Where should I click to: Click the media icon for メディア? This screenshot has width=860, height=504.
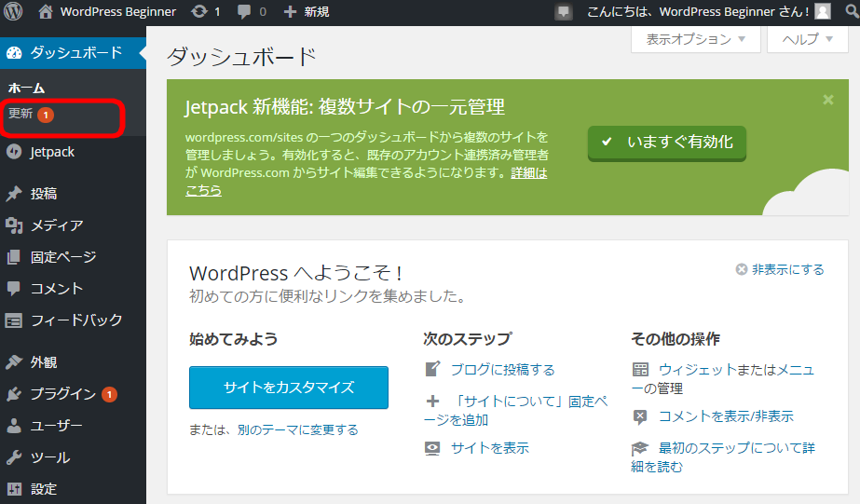[14, 225]
